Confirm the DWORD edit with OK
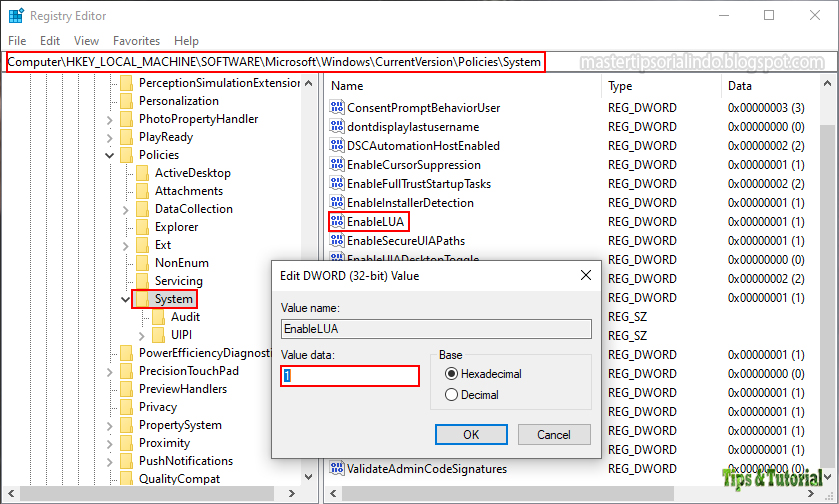 click(x=471, y=434)
